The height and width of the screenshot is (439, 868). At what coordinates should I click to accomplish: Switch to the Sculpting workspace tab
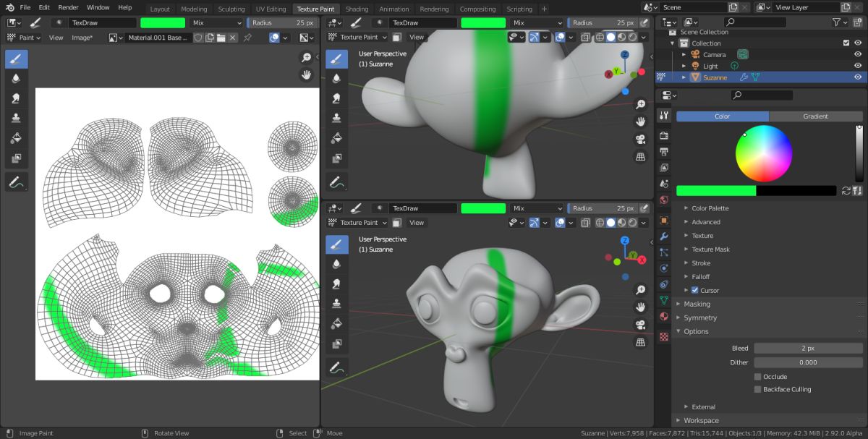pos(231,9)
